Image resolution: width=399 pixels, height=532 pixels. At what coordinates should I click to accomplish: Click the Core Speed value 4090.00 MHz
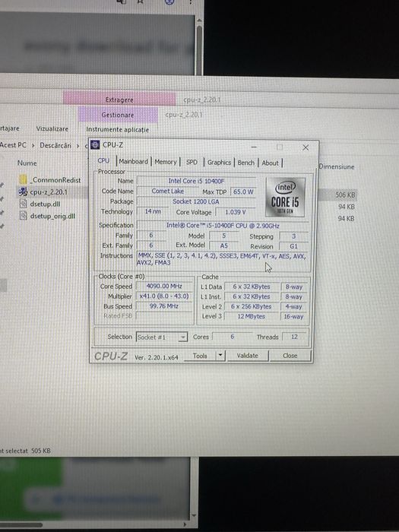pyautogui.click(x=164, y=286)
